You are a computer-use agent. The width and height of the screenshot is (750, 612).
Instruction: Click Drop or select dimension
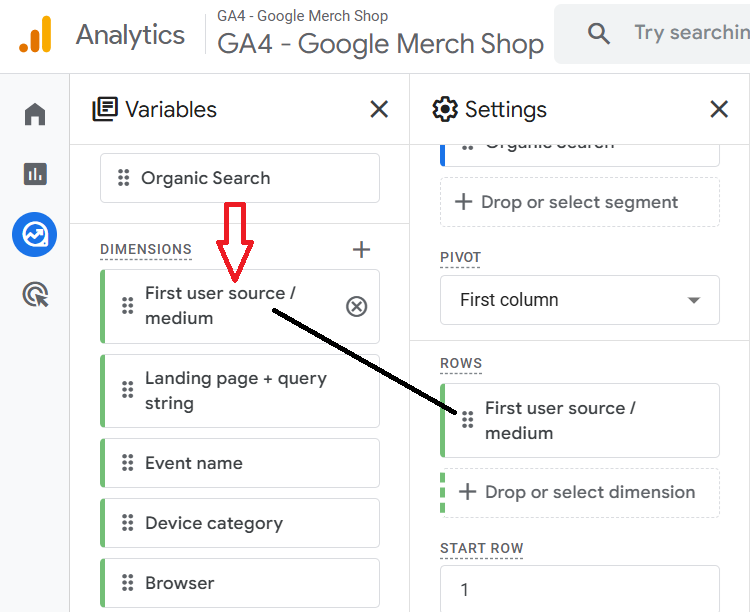click(x=580, y=492)
